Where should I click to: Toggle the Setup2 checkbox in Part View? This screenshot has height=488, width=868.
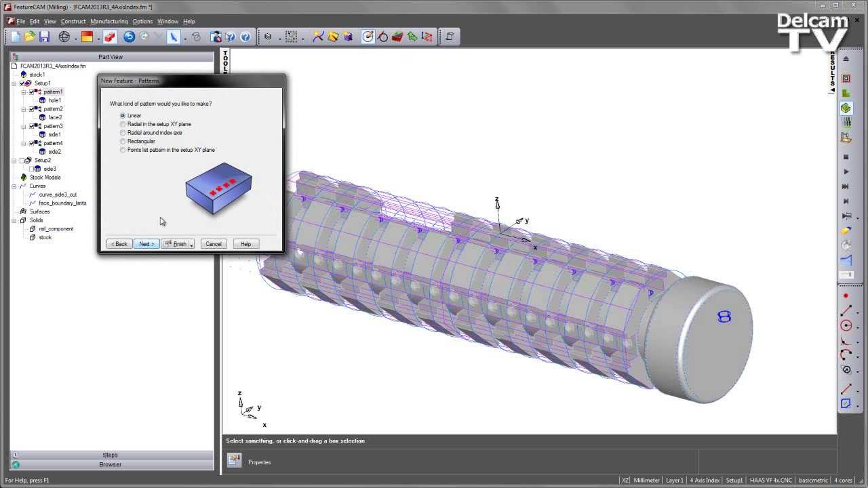click(22, 161)
